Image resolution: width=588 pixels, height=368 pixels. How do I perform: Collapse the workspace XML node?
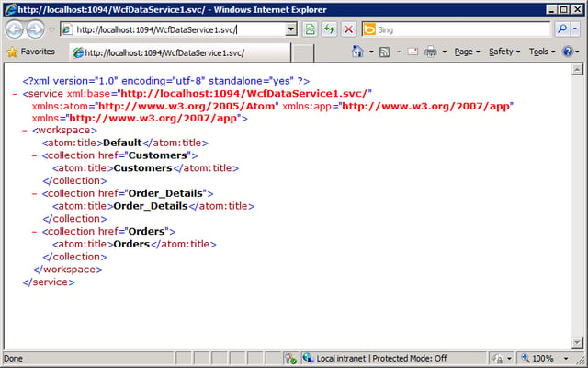click(x=25, y=131)
